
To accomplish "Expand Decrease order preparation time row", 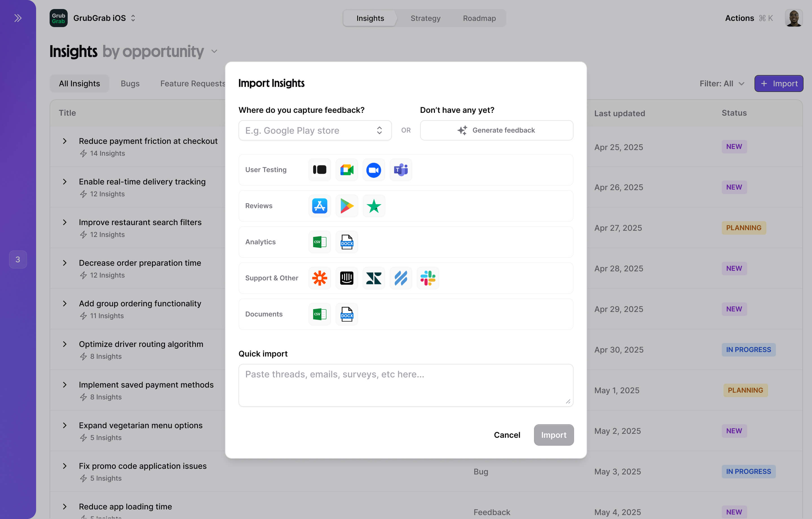I will 65,263.
